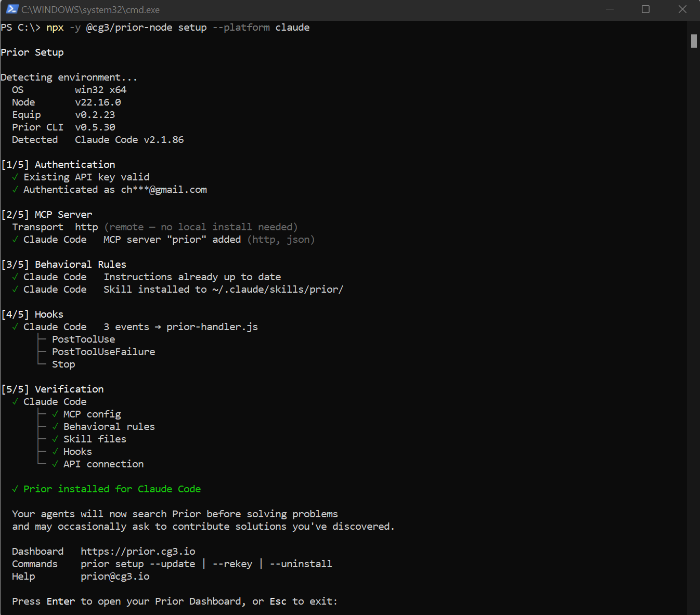The height and width of the screenshot is (615, 700).
Task: Click 'Behavioral rules' verification entry
Action: 109,427
